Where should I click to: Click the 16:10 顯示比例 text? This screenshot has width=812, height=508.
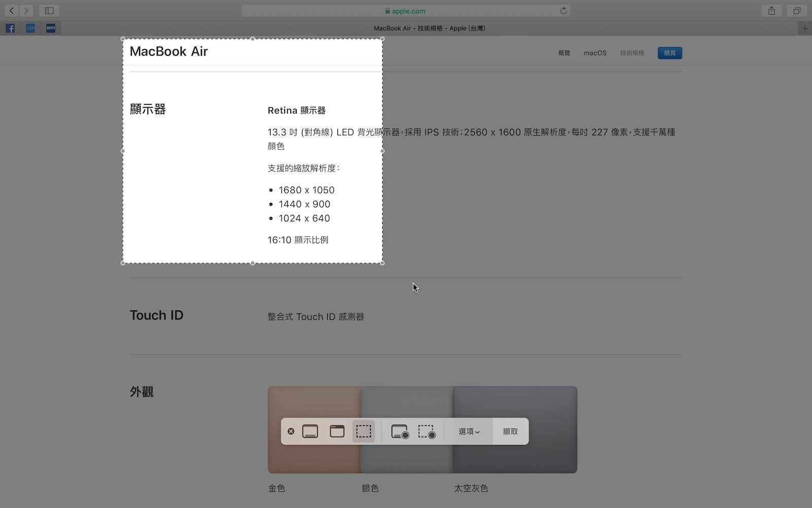pos(298,240)
